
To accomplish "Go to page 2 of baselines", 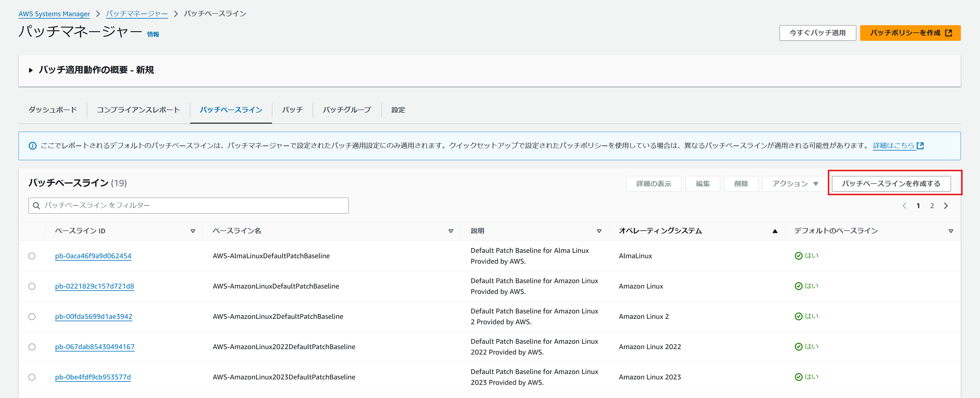I will pos(932,206).
